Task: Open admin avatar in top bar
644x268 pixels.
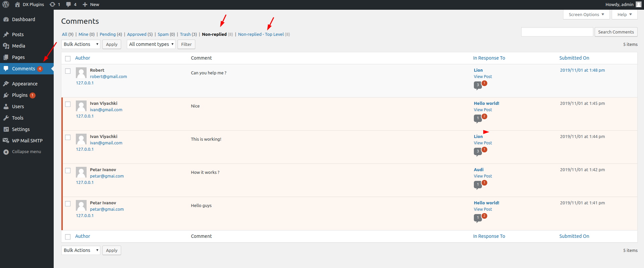Action: pyautogui.click(x=638, y=4)
